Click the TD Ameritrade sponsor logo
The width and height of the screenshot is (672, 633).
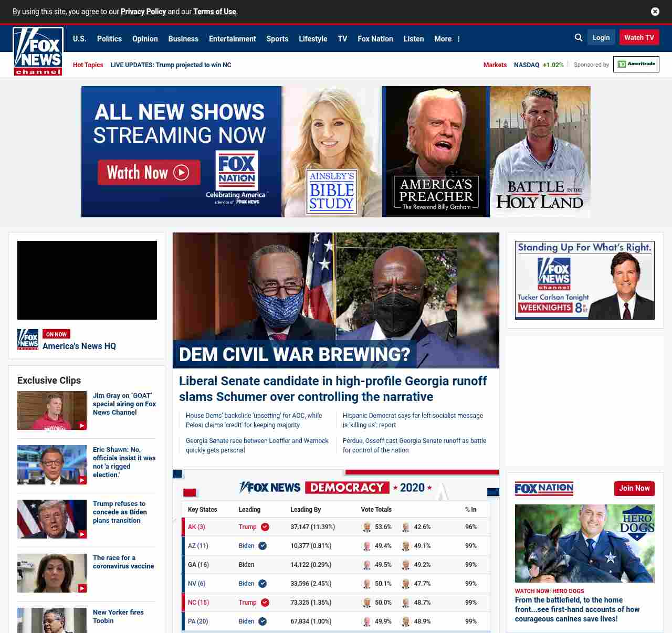point(636,64)
